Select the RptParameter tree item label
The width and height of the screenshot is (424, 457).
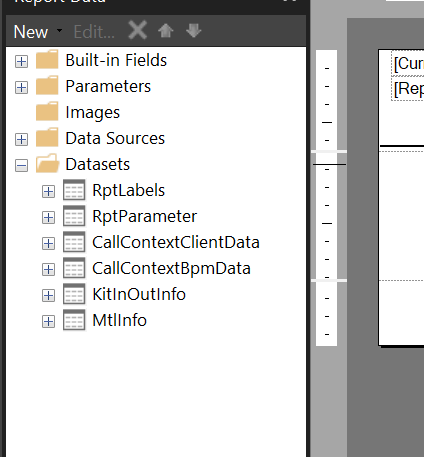144,216
